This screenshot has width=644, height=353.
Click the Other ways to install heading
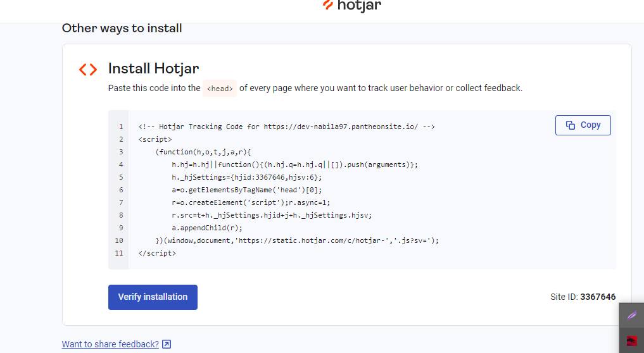point(122,28)
